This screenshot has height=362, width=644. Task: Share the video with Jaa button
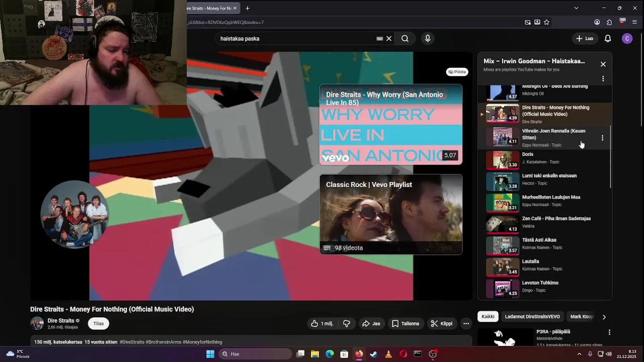pos(371,324)
